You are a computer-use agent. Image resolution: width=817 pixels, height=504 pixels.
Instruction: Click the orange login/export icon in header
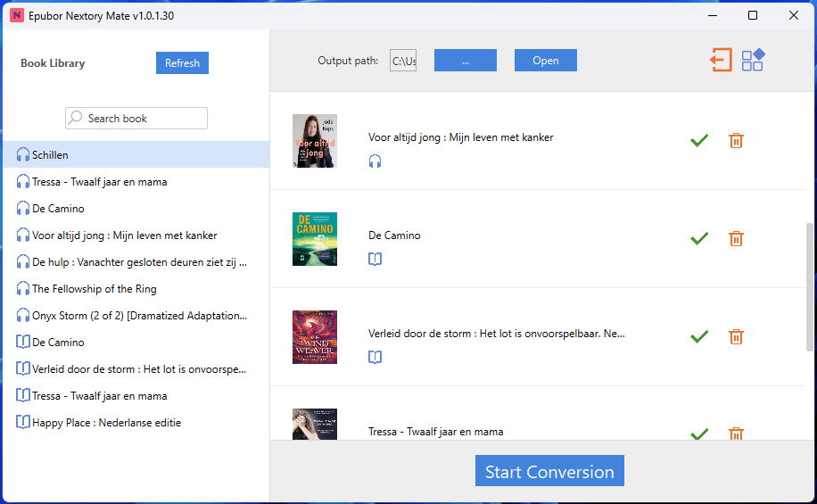pos(721,60)
